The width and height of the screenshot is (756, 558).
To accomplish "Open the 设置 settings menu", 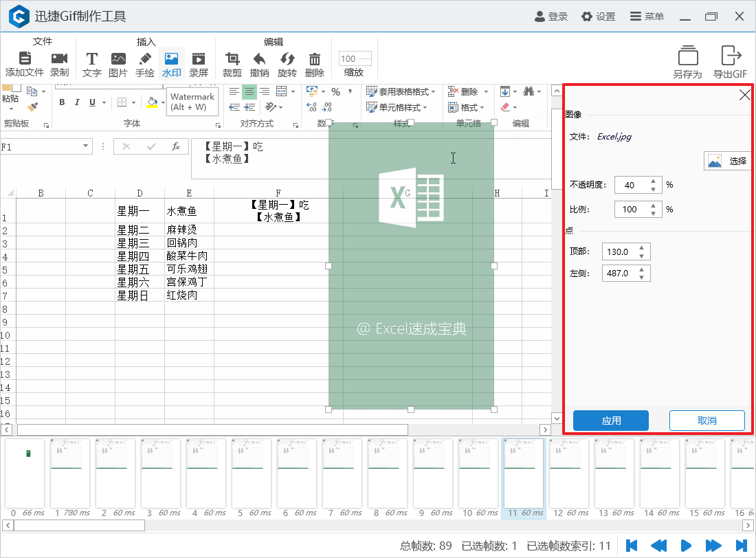I will (x=597, y=18).
